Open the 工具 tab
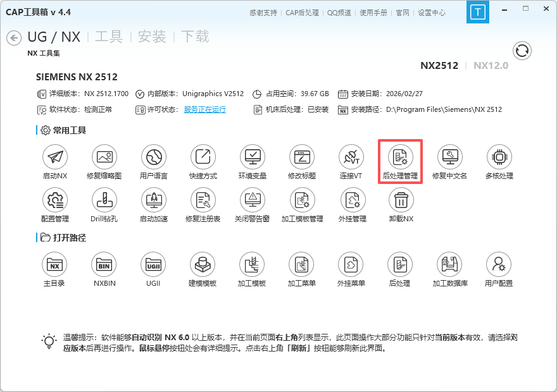This screenshot has width=557, height=392. (x=109, y=37)
